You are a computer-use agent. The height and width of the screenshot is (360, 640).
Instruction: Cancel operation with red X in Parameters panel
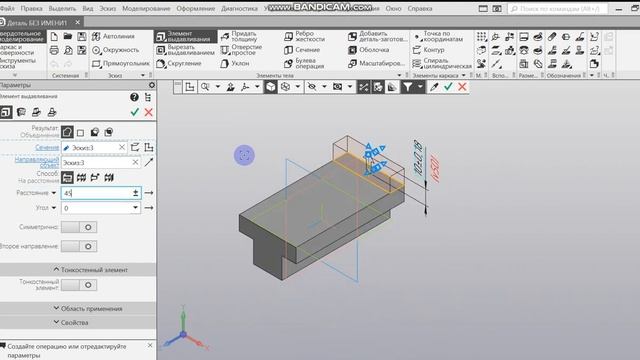pos(149,112)
